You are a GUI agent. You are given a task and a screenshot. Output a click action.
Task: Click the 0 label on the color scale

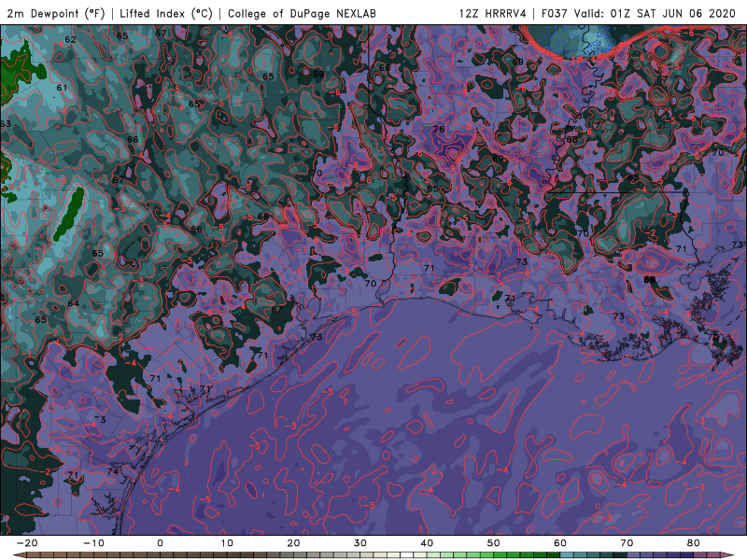pos(160,543)
